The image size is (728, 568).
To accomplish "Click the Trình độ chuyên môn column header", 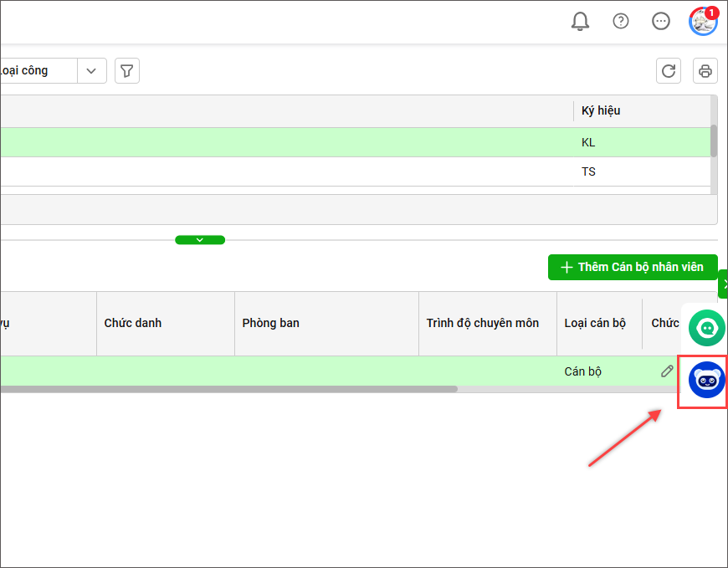I will (482, 323).
